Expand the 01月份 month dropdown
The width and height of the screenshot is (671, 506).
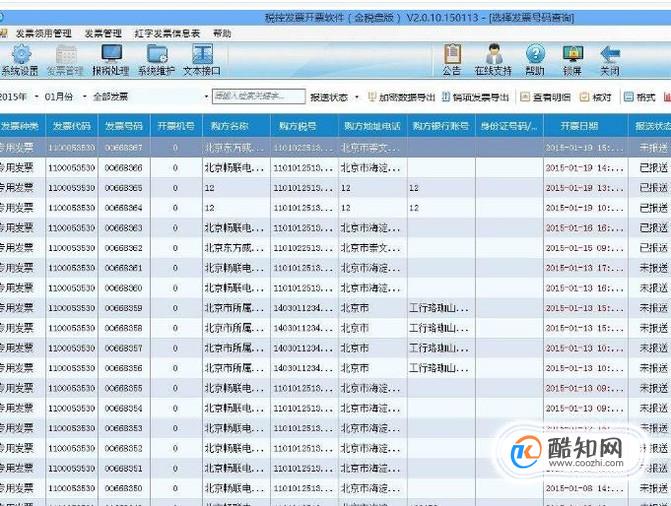click(85, 97)
